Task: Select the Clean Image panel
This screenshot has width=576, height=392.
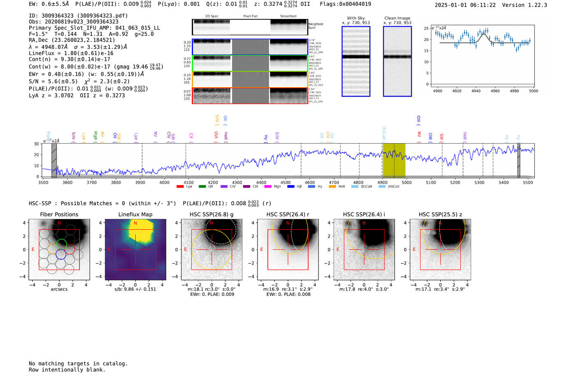Action: tap(397, 61)
